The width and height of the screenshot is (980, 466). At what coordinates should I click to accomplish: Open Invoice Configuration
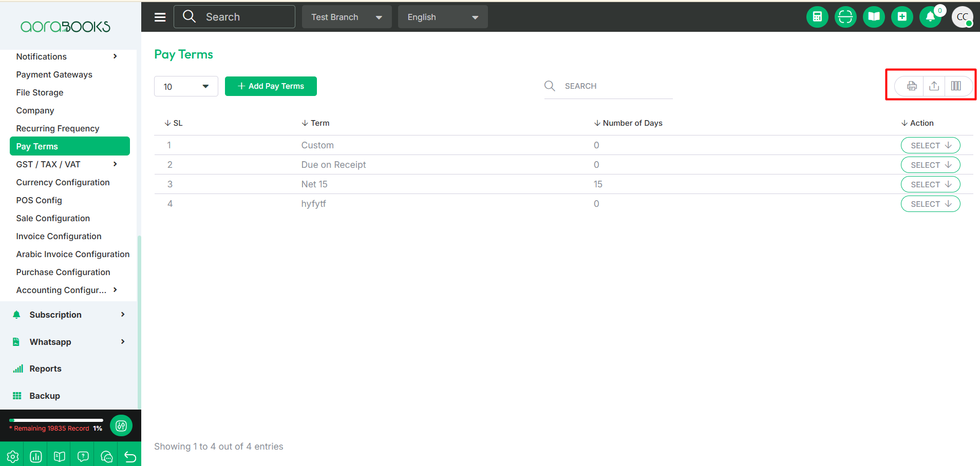click(59, 236)
